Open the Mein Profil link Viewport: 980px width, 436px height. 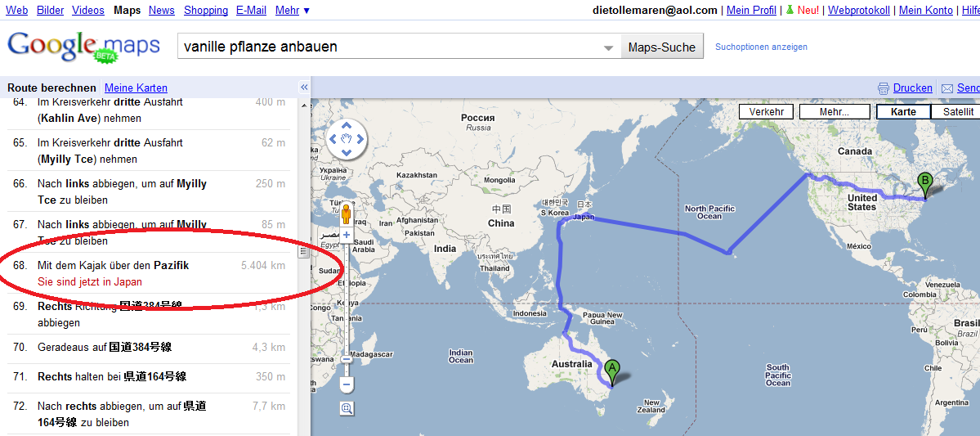[751, 10]
